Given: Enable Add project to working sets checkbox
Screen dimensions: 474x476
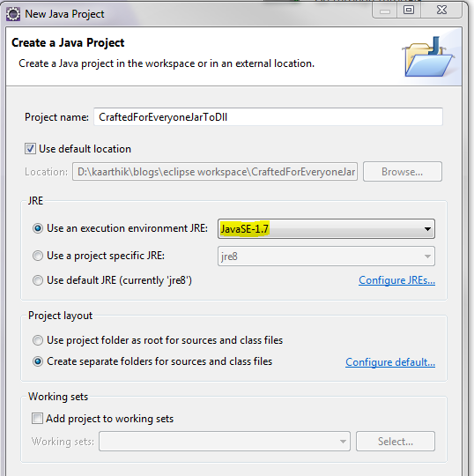Looking at the screenshot, I should 37,419.
